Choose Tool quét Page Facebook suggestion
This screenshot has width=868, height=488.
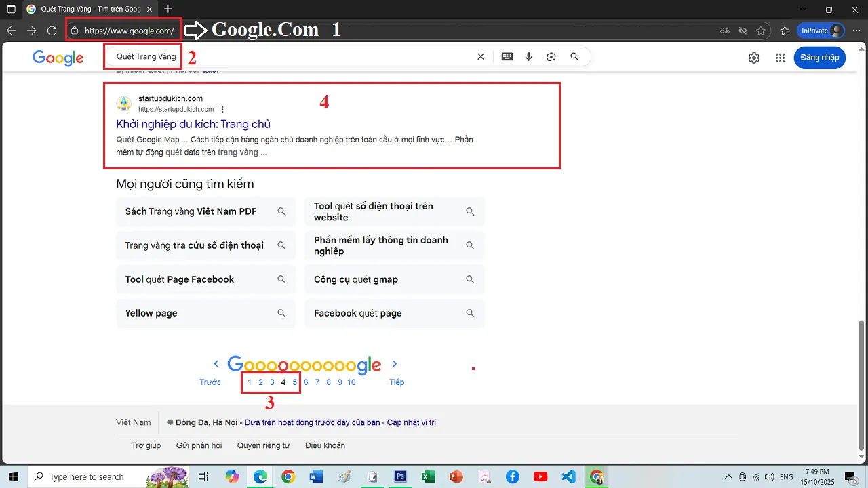206,279
